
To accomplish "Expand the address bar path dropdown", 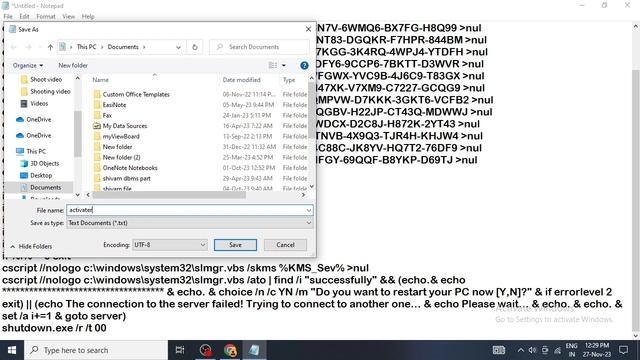I will tap(178, 47).
